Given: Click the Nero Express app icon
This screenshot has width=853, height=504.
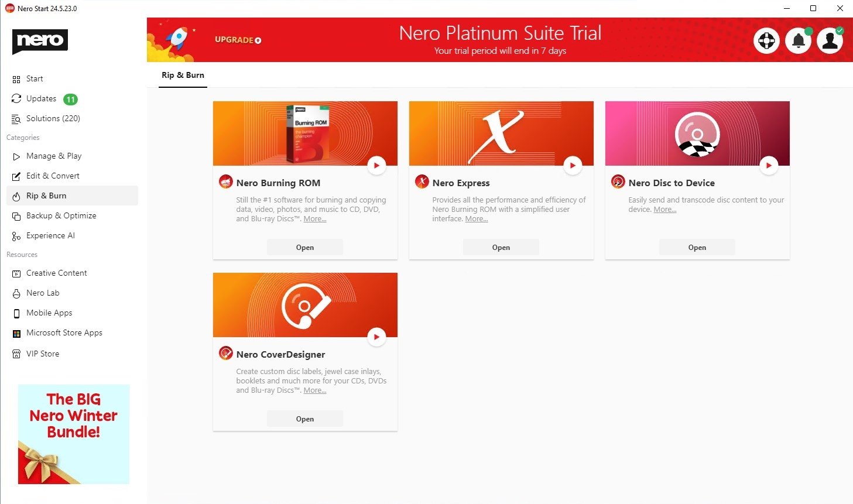Looking at the screenshot, I should click(x=422, y=182).
